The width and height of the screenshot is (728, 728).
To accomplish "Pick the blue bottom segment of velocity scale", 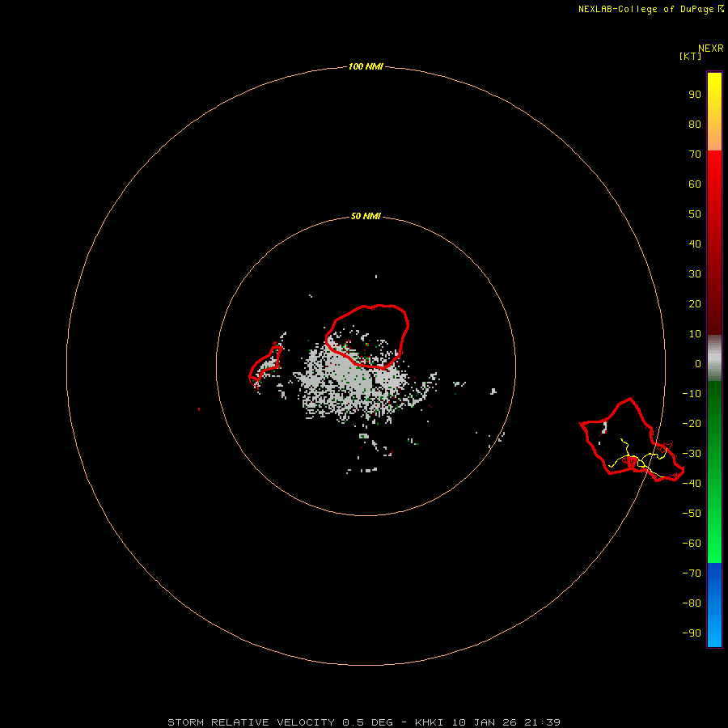I will pyautogui.click(x=714, y=604).
